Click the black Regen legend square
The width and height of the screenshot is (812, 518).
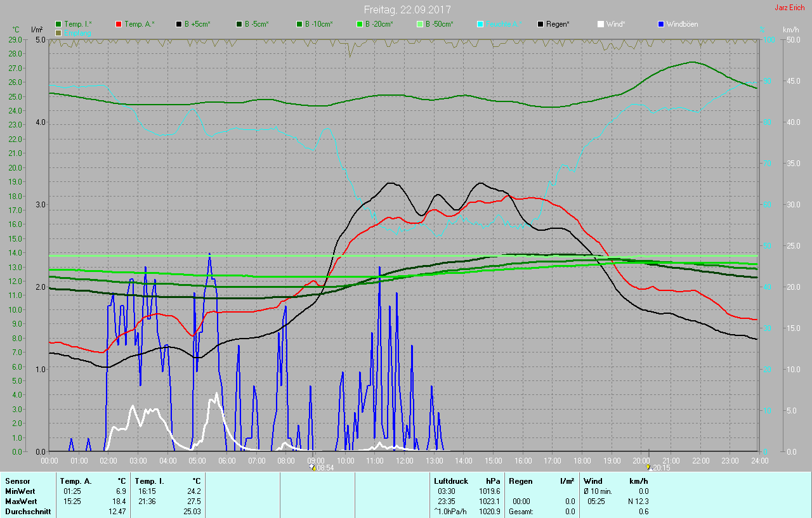[x=541, y=24]
